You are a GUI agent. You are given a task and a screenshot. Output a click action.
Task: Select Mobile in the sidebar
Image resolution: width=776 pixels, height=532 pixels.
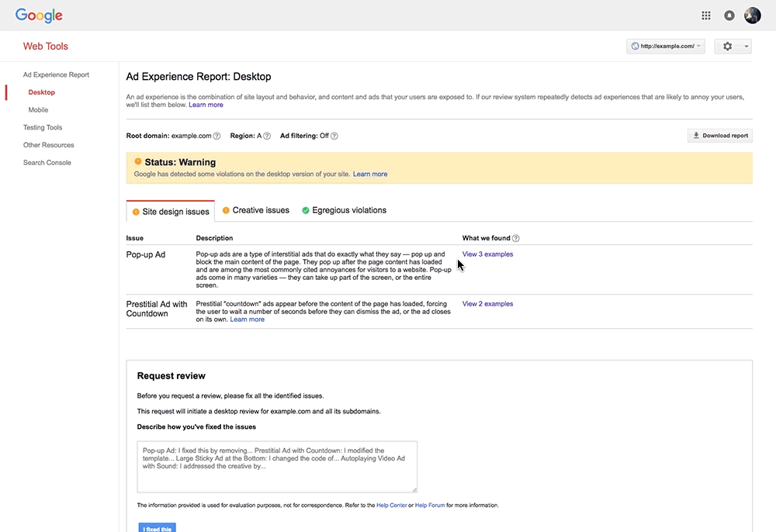pos(38,110)
